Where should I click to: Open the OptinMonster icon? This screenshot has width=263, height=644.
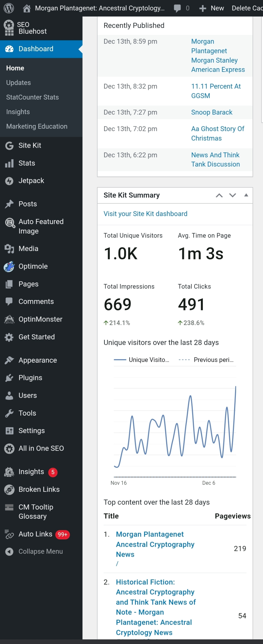click(9, 319)
